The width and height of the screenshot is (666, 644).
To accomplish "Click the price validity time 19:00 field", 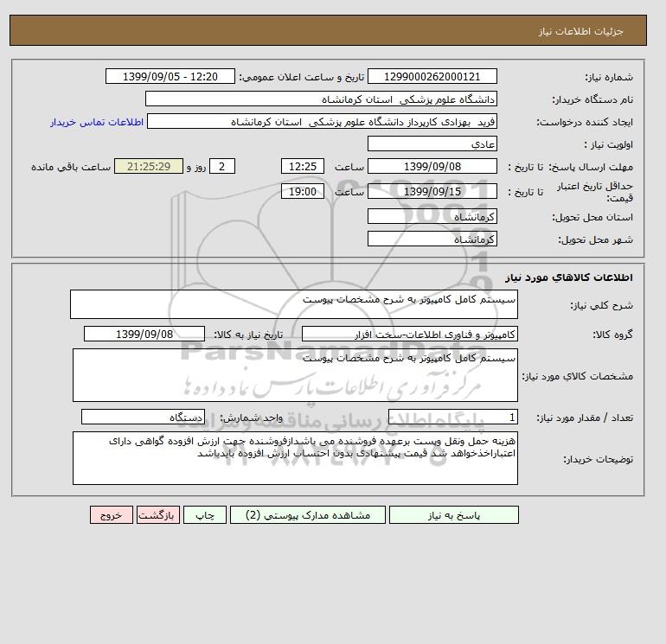I will 303,191.
